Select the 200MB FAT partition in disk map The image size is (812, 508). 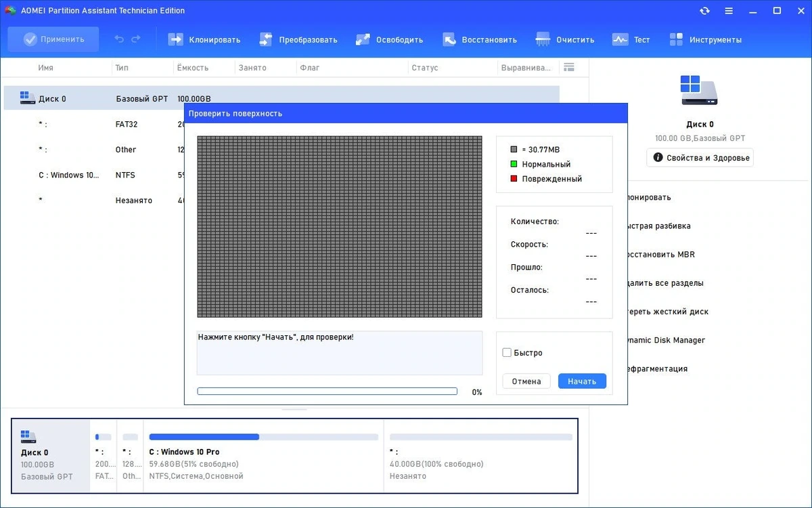tap(104, 456)
